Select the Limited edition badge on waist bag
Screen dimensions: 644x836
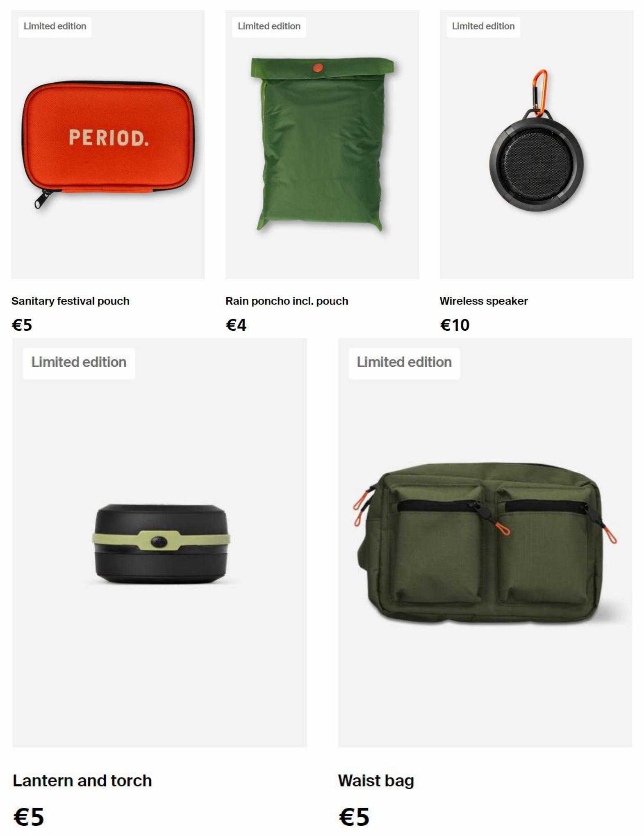point(404,363)
